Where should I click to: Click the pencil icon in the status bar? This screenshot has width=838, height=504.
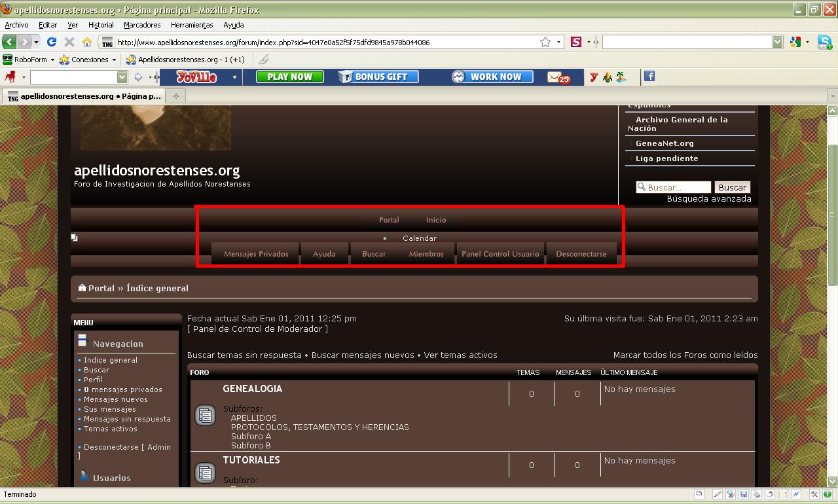pyautogui.click(x=718, y=495)
